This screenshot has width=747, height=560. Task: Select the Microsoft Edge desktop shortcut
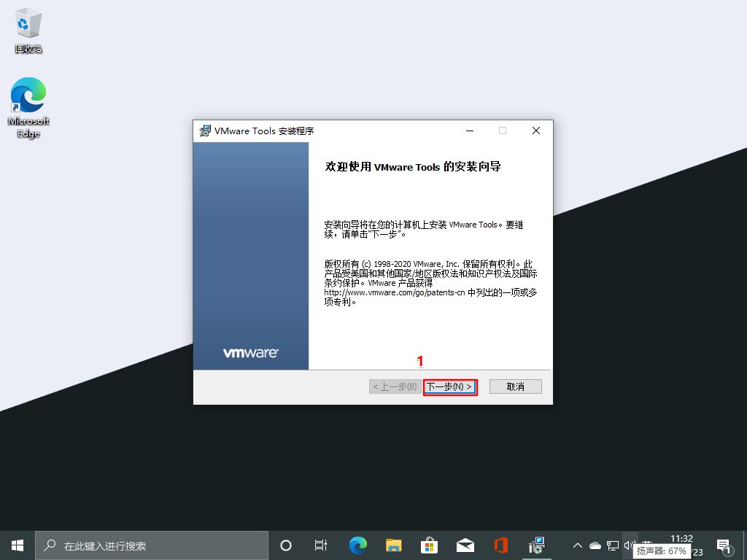(x=28, y=108)
